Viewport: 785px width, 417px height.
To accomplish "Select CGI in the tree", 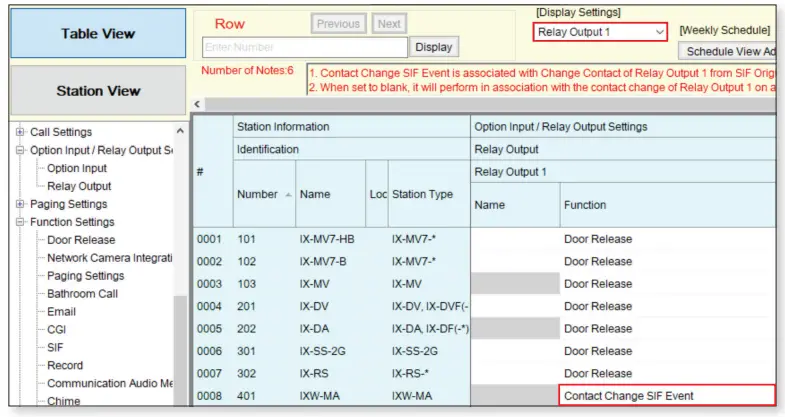I will pos(57,329).
